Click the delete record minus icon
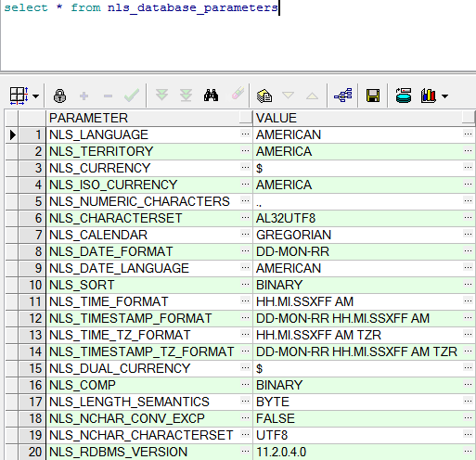 (x=108, y=96)
